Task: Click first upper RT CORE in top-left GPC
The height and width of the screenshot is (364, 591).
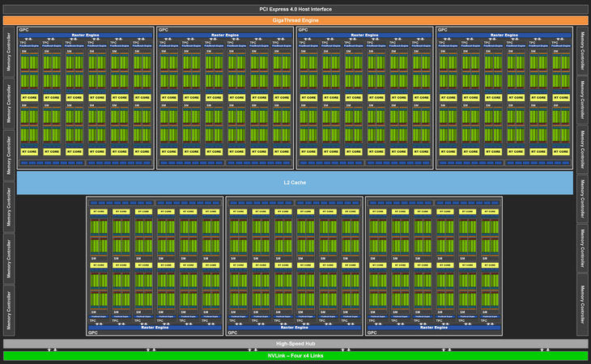Action: point(29,98)
